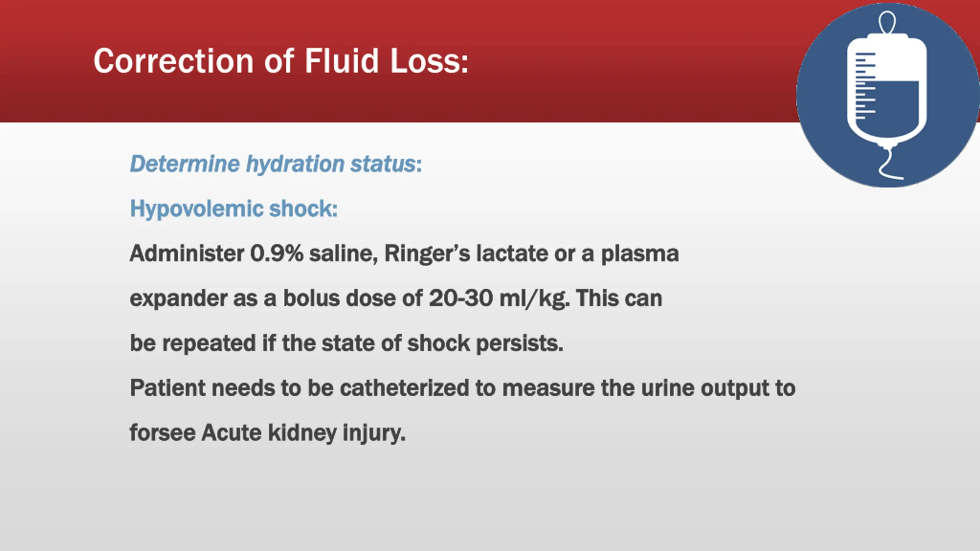Click the slide title 'Correction of Fluid Loss:'

281,61
